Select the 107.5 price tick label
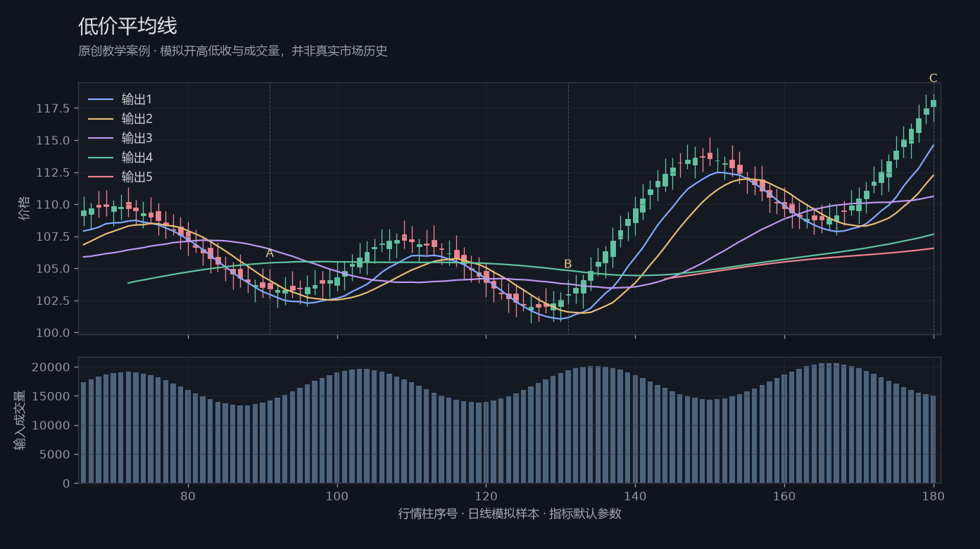This screenshot has width=980, height=549. tap(53, 236)
